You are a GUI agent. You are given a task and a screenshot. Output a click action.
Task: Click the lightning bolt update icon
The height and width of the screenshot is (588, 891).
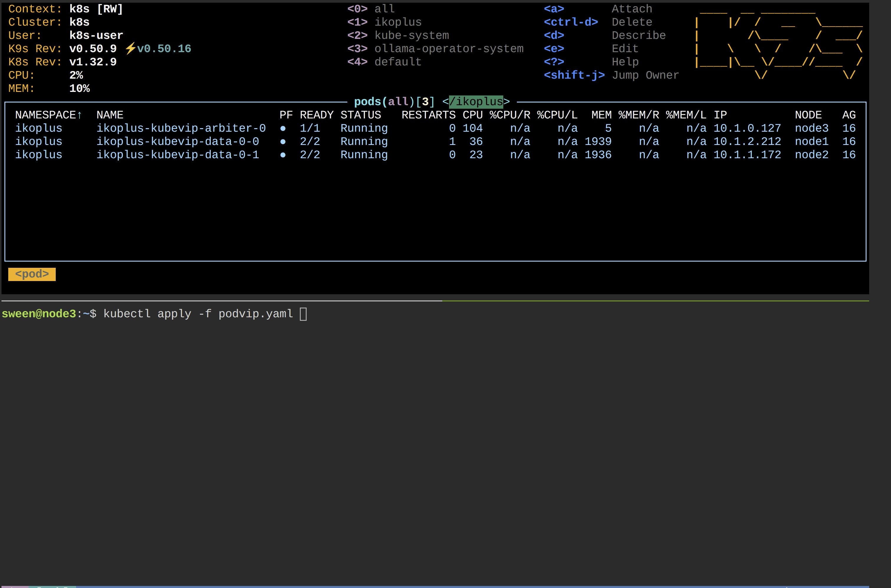pyautogui.click(x=130, y=48)
